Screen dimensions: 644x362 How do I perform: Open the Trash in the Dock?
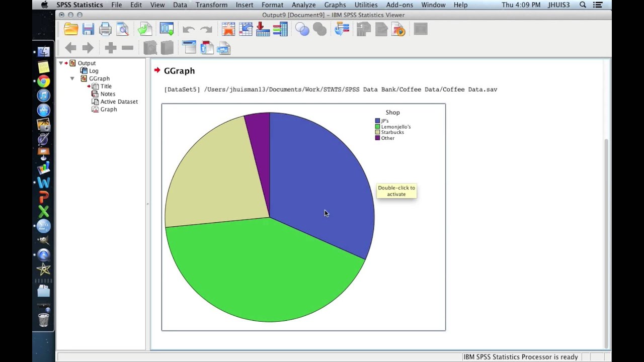coord(44,319)
